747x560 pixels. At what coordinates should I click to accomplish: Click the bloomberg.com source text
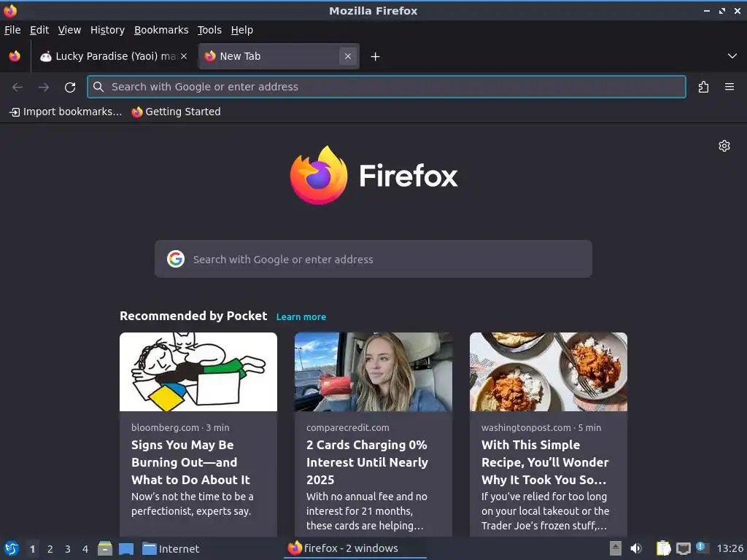click(x=165, y=427)
